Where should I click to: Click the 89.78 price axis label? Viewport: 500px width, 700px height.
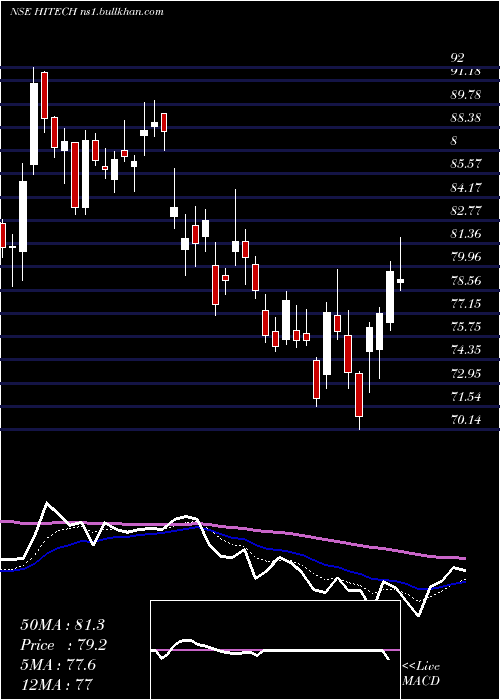click(x=466, y=95)
